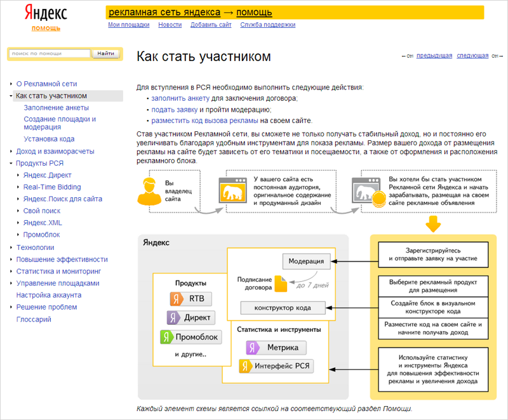Viewport: 508px width, 420px height.
Task: Open Установка кода in sidebar
Action: [49, 139]
